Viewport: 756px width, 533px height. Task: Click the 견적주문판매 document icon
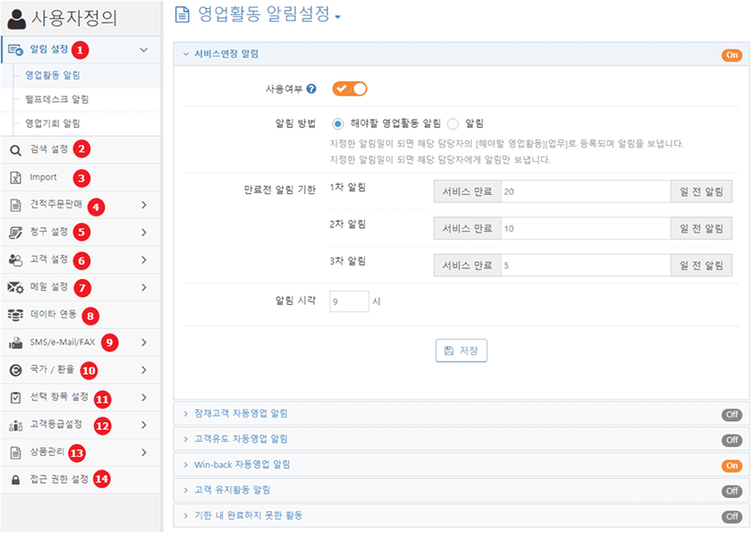click(15, 206)
